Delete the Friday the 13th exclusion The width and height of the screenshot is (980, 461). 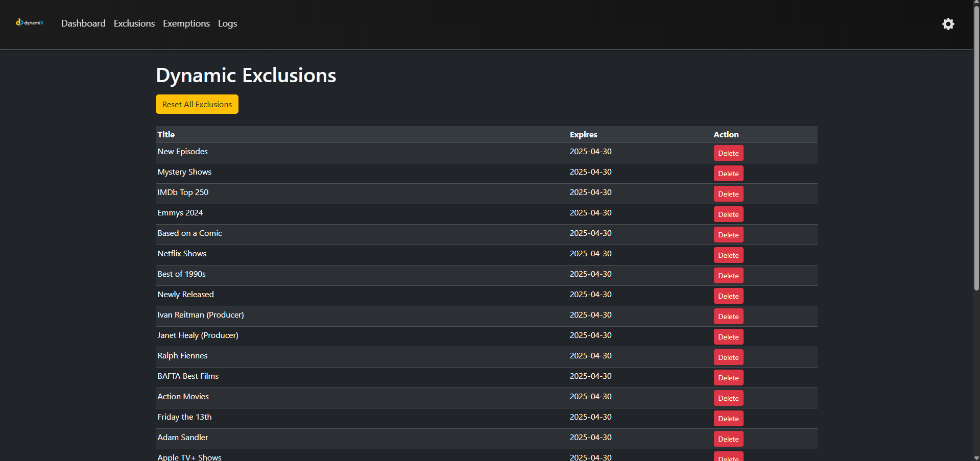click(728, 419)
